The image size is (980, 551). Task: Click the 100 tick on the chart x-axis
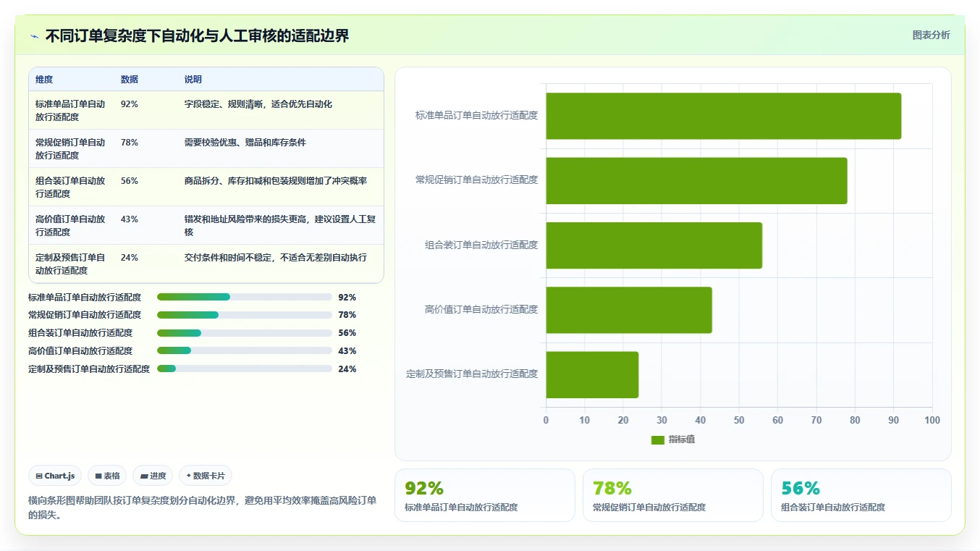(932, 421)
